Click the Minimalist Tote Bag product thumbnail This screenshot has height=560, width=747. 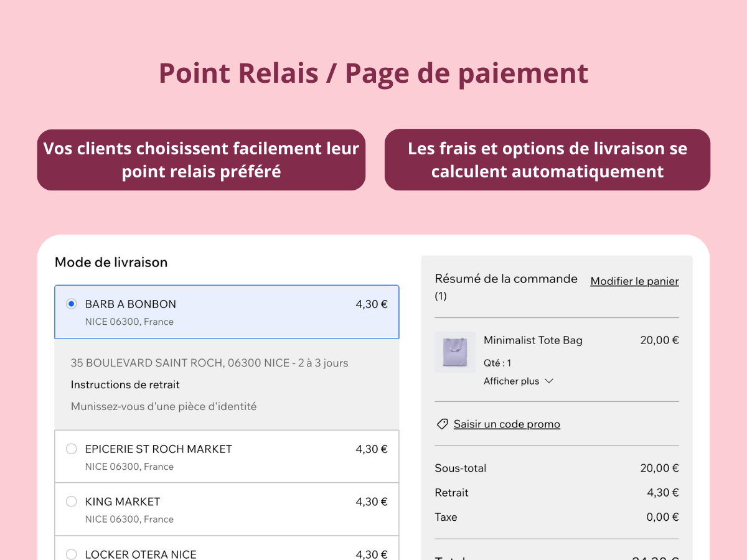(x=455, y=352)
